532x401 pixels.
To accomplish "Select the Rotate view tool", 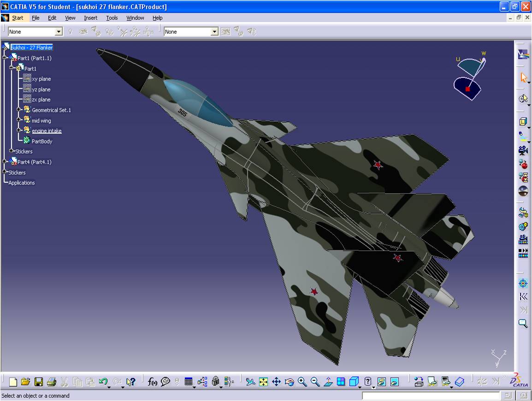I will tap(289, 382).
